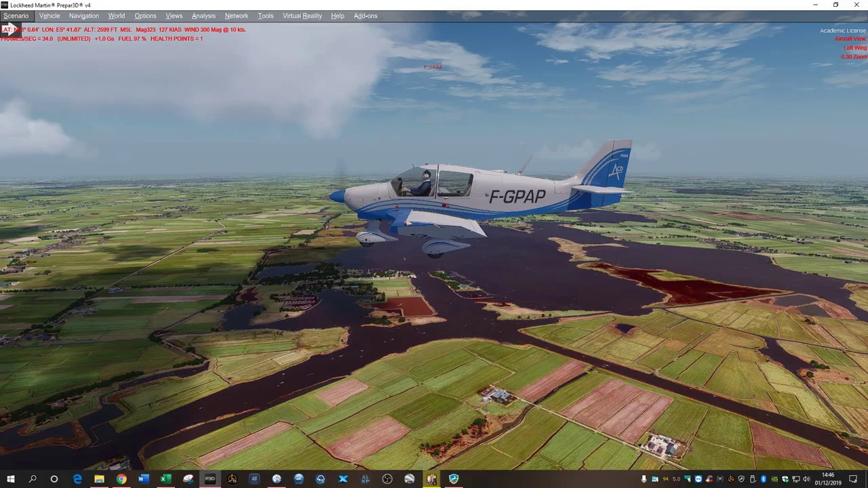Open the Analysis menu
This screenshot has height=488, width=868.
point(203,16)
